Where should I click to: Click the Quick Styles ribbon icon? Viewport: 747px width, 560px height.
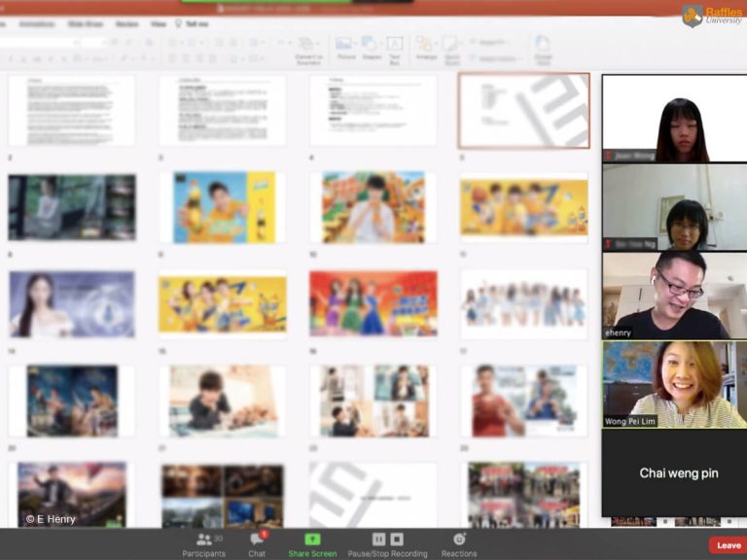pyautogui.click(x=450, y=45)
